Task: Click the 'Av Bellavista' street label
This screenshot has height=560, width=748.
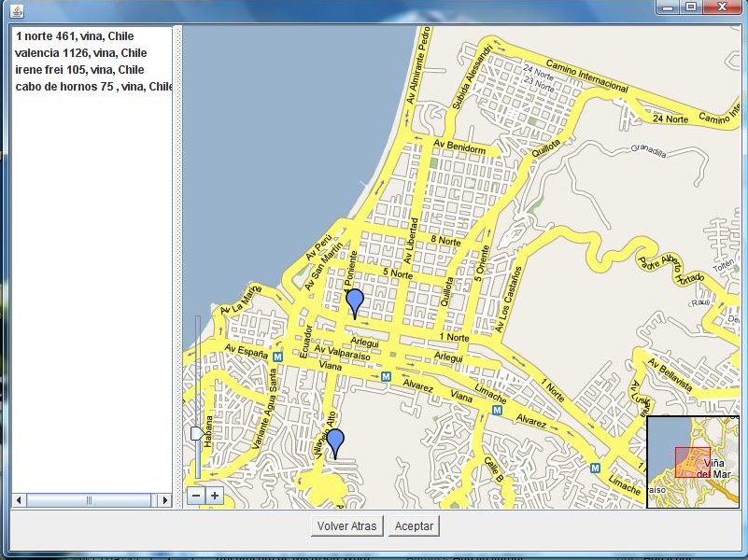Action: click(670, 375)
